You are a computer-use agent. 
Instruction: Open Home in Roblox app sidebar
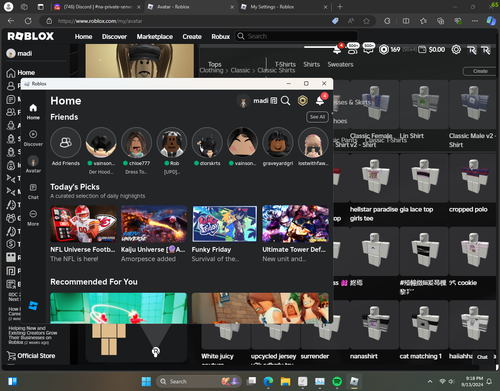pos(33,111)
